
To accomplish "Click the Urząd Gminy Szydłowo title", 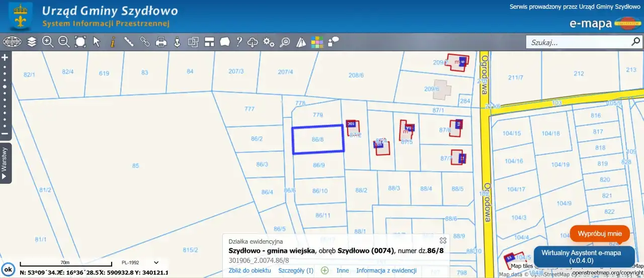I will click(110, 11).
